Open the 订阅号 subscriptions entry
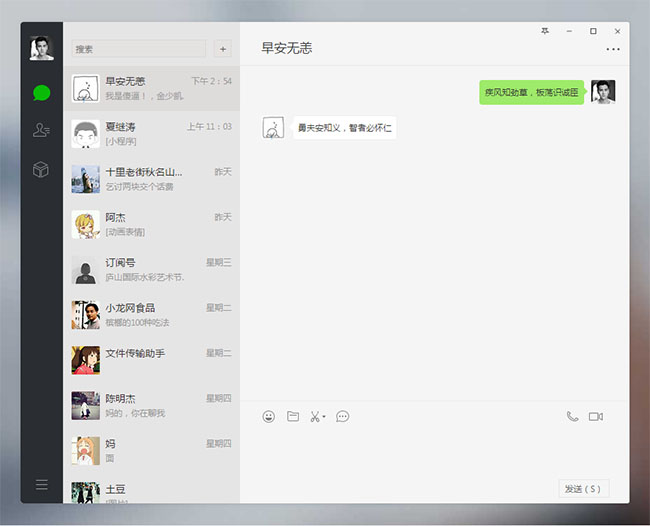This screenshot has width=650, height=526. pyautogui.click(x=151, y=269)
